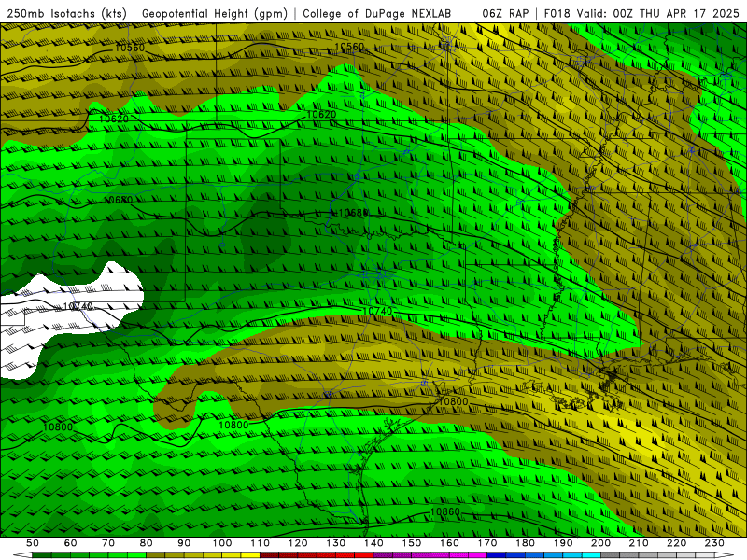
Task: Click the 80 label on the color scale
Action: [x=147, y=543]
